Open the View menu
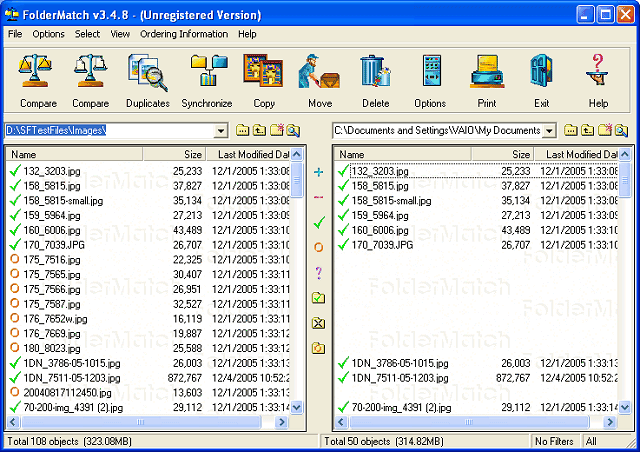The width and height of the screenshot is (640, 452). point(120,34)
